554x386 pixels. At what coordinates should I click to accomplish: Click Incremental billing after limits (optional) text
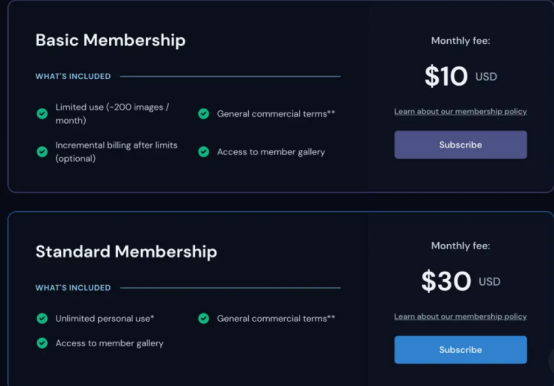(116, 152)
